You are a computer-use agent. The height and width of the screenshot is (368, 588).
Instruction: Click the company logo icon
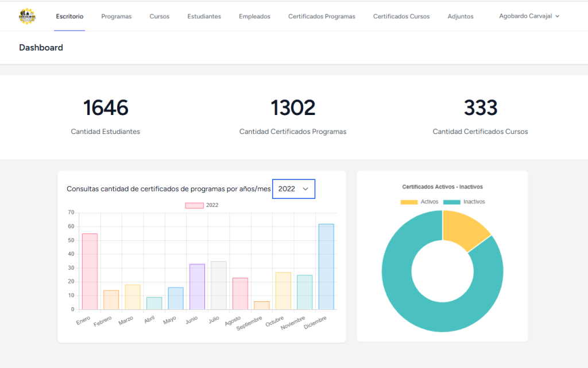click(27, 16)
